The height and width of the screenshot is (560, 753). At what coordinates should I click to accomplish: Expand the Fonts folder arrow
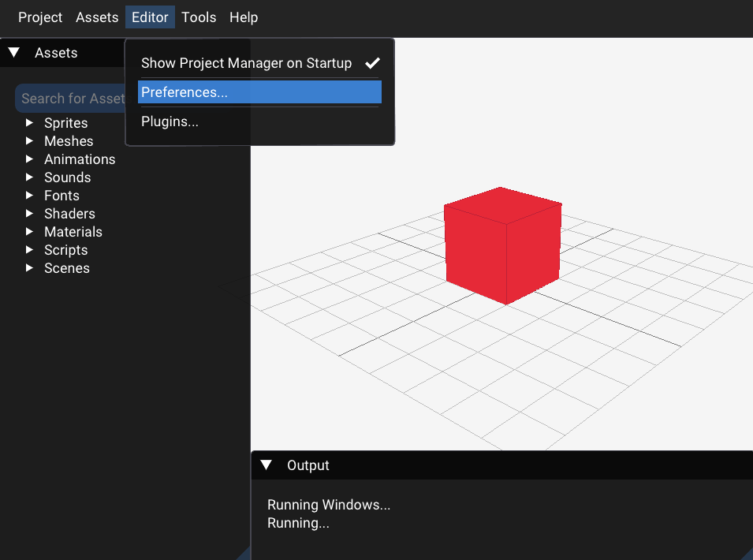coord(29,196)
